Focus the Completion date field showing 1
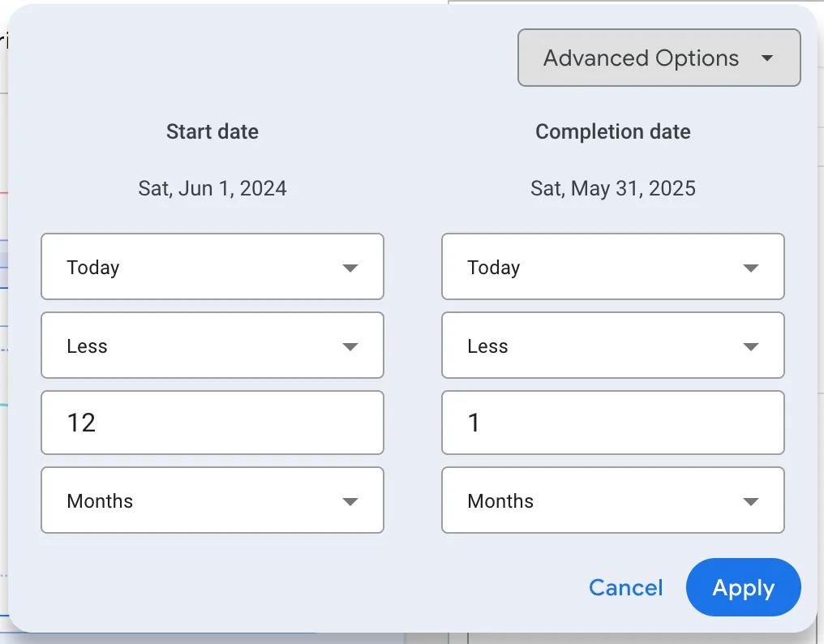Screen dimensions: 824x644 [612, 423]
